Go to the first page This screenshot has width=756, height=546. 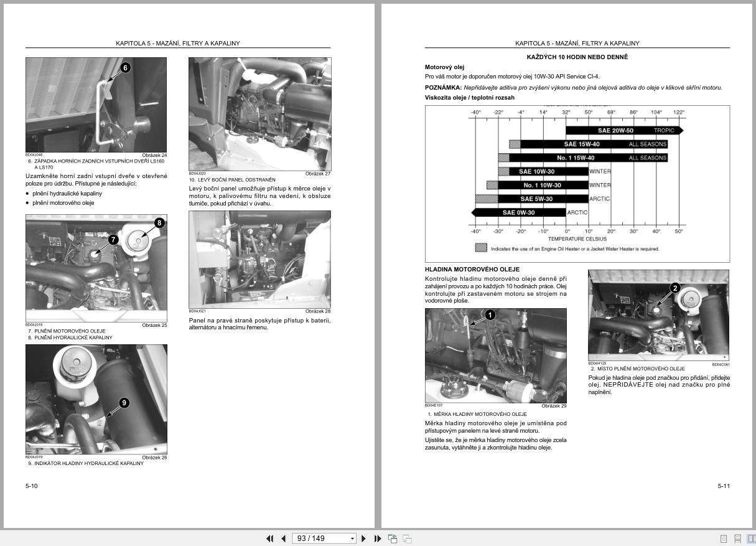[270, 539]
